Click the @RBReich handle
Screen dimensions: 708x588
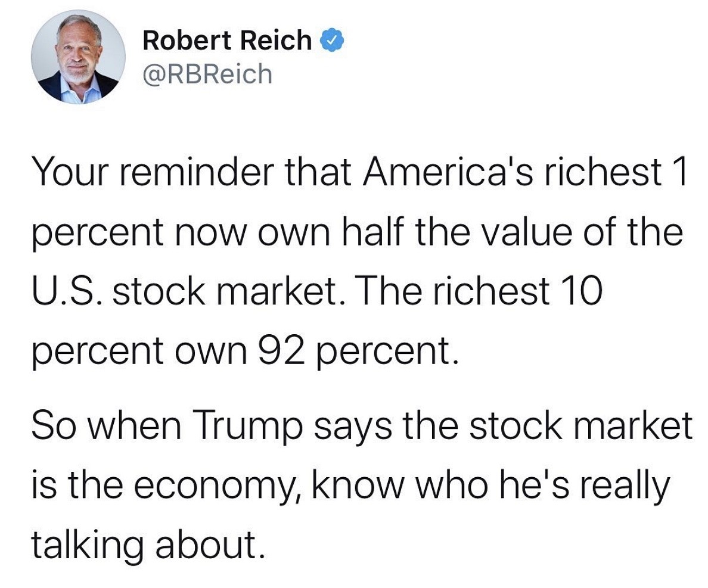[x=207, y=74]
